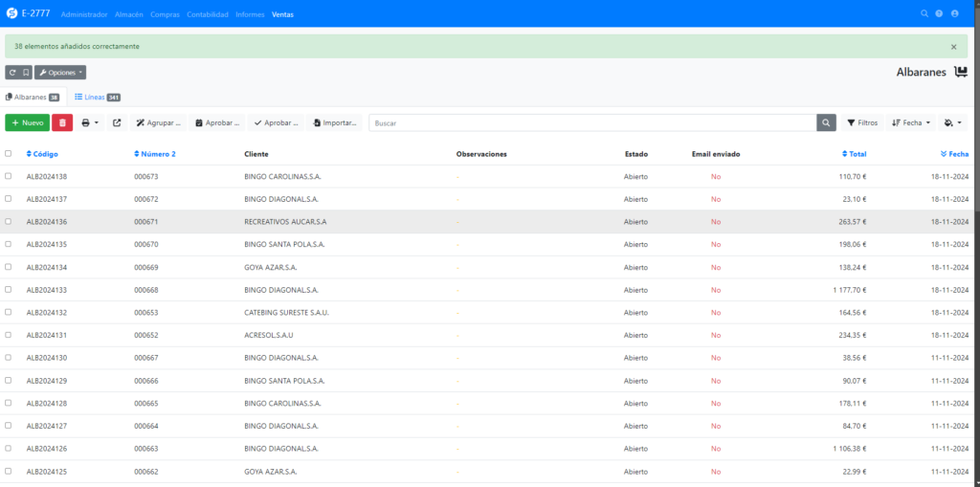Open the paint bucket color dropdown
Image resolution: width=980 pixels, height=487 pixels.
[x=952, y=122]
